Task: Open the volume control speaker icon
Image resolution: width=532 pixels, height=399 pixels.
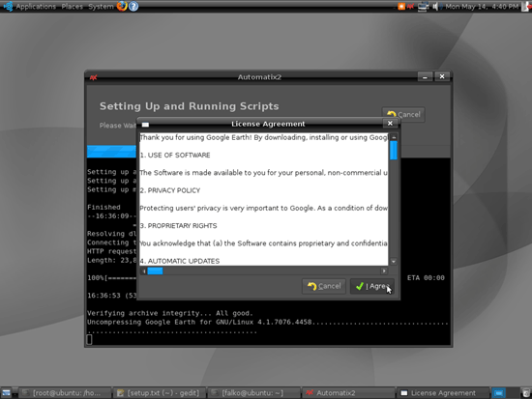Action: click(435, 6)
